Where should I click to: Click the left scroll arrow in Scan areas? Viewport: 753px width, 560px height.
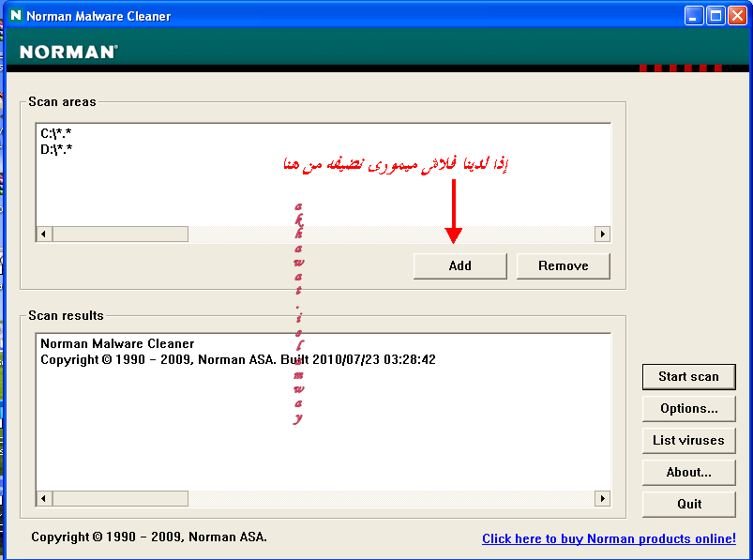pos(44,235)
